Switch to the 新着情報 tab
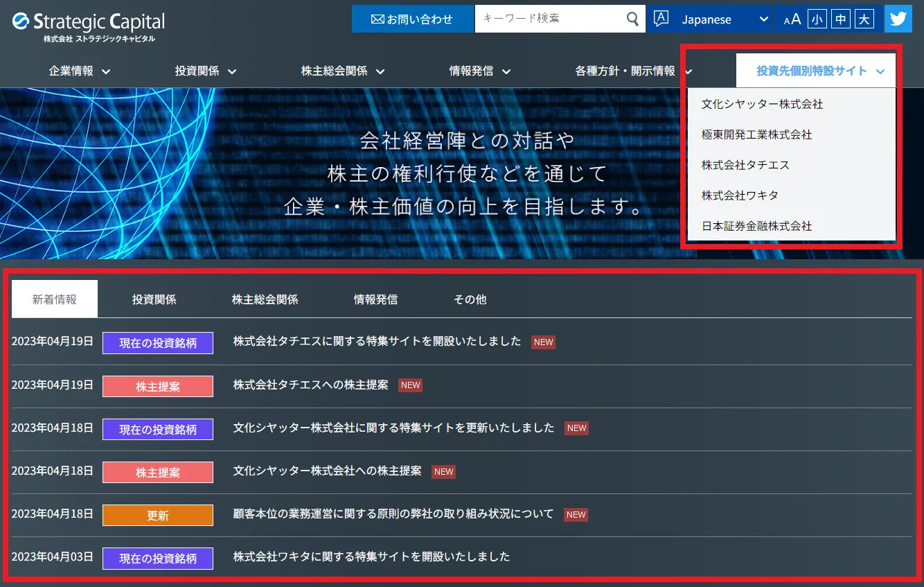Image resolution: width=924 pixels, height=587 pixels. [x=55, y=299]
